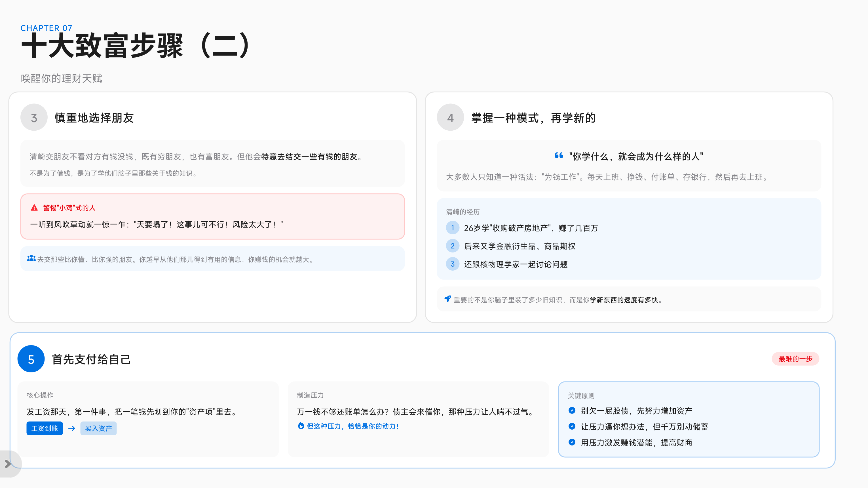Click list number 2 next to 后来又学金融衍生品
Viewport: 868px width, 488px height.
click(x=453, y=246)
